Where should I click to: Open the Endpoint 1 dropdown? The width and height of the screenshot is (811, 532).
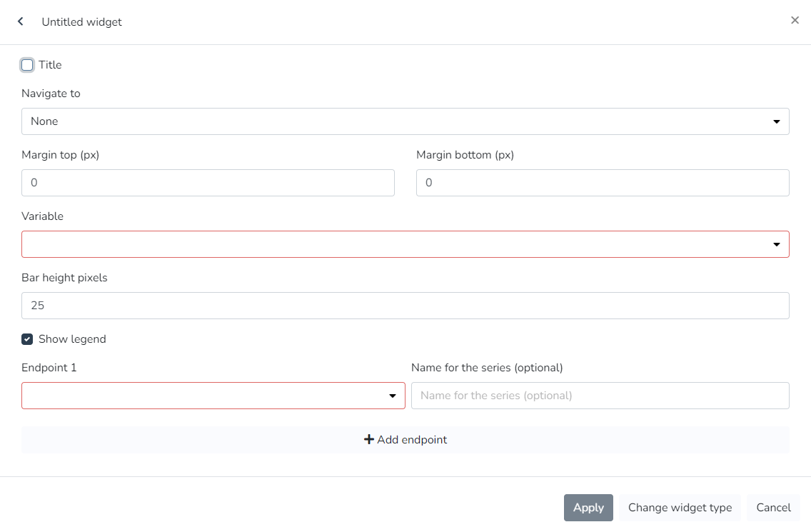(207, 396)
